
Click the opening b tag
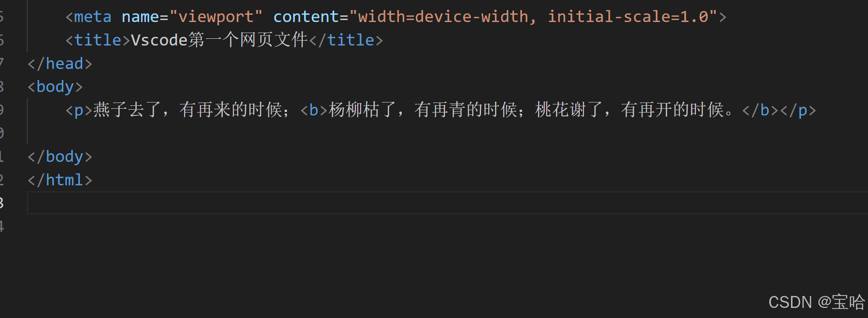pyautogui.click(x=314, y=110)
